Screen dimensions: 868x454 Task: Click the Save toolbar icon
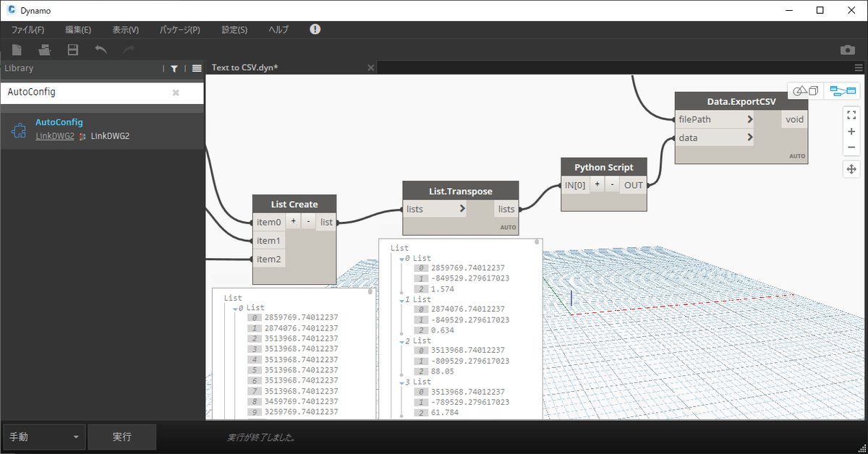click(x=72, y=50)
